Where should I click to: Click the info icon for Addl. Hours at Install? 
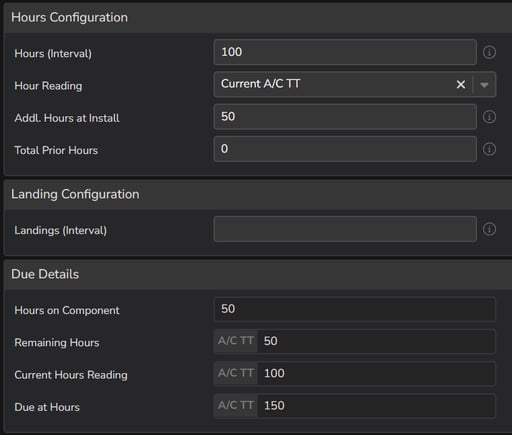coord(489,117)
